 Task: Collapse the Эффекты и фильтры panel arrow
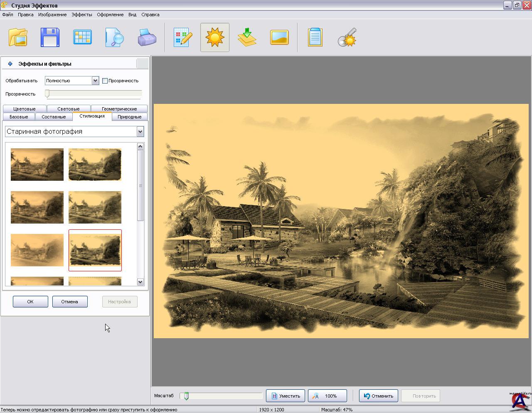(10, 64)
